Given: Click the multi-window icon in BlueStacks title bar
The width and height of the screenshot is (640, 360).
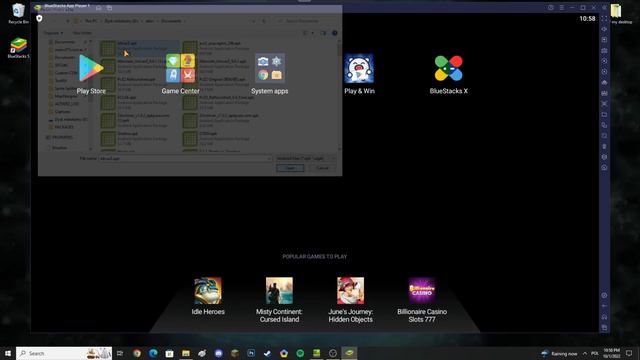Looking at the screenshot, I should point(109,8).
